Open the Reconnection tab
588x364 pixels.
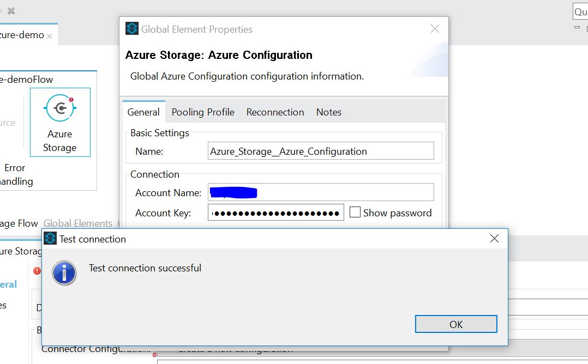pyautogui.click(x=275, y=112)
